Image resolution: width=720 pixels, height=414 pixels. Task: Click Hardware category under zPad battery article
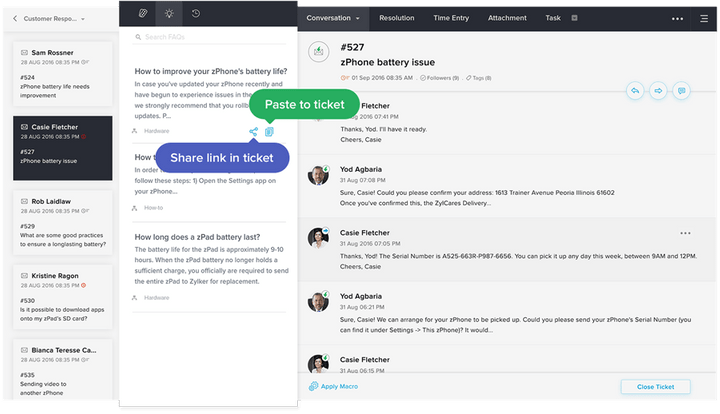(x=157, y=297)
